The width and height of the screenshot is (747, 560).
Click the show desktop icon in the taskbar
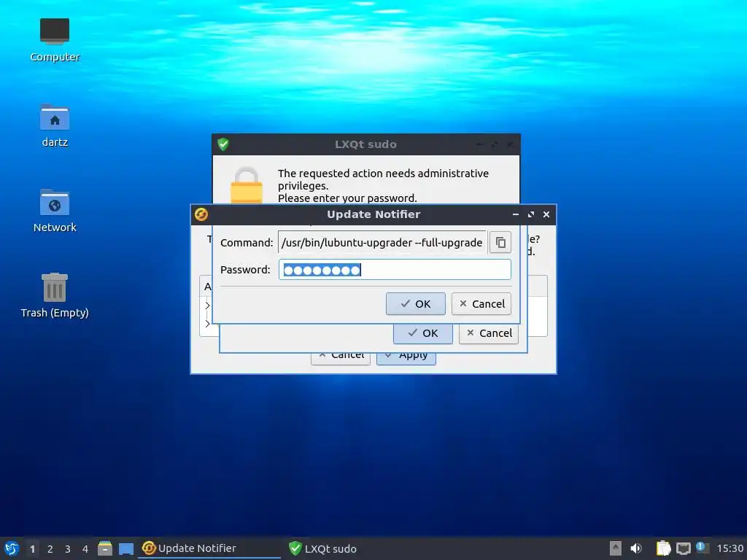(x=125, y=548)
